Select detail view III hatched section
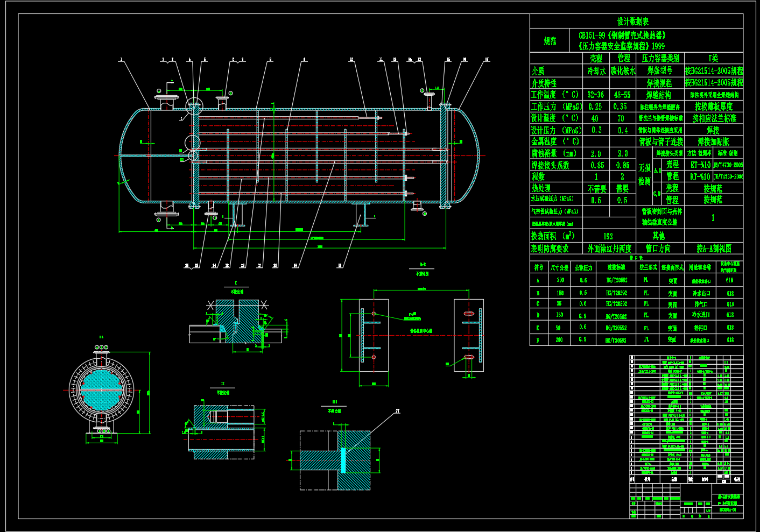Screen dimensions: 760x532 (x=335, y=460)
